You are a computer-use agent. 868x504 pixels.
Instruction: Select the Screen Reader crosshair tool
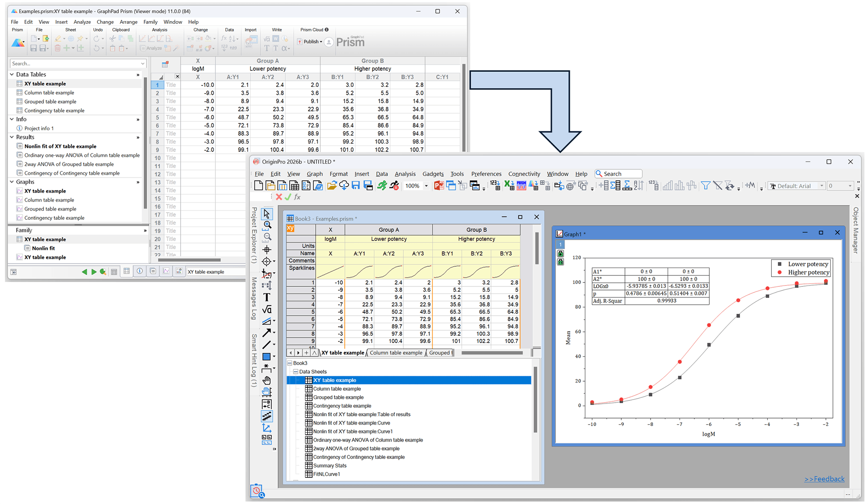pos(267,250)
